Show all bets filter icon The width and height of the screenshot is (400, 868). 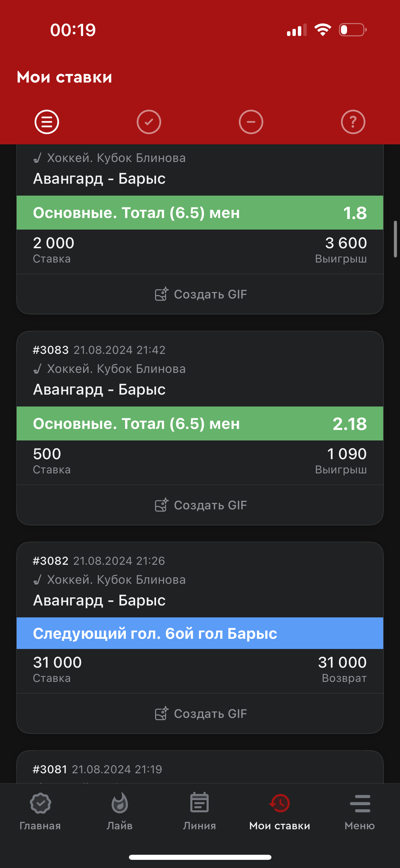[x=47, y=122]
